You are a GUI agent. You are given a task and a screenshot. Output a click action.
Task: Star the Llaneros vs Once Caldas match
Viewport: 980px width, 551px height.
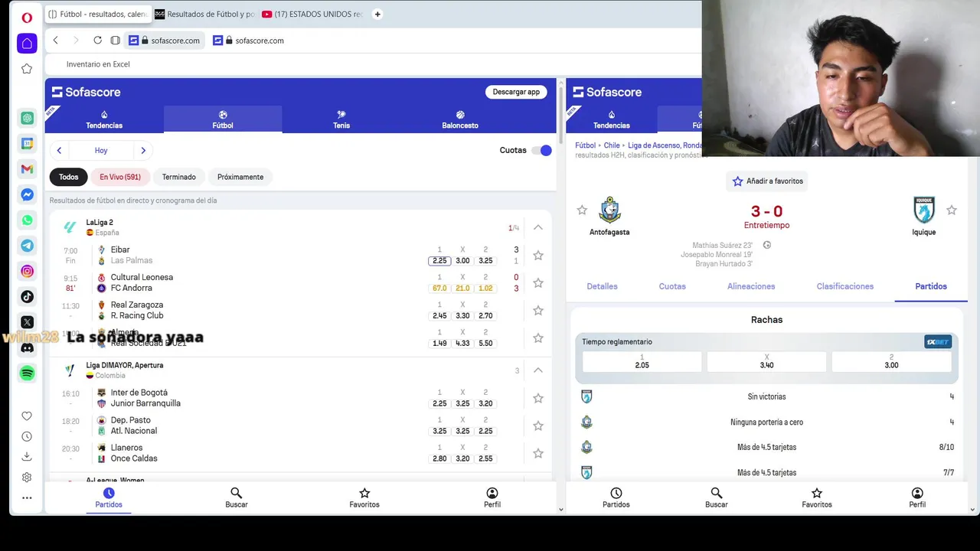538,454
